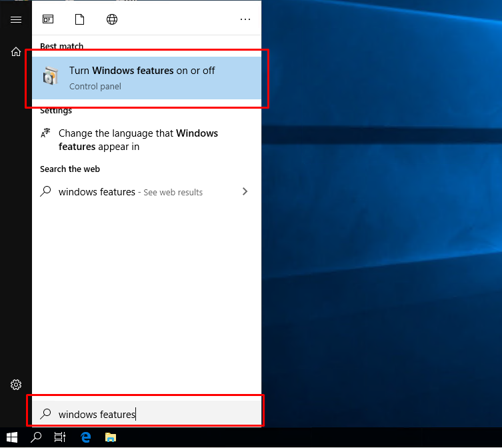The width and height of the screenshot is (502, 448).
Task: Select the Windows Features control panel icon
Action: 51,76
